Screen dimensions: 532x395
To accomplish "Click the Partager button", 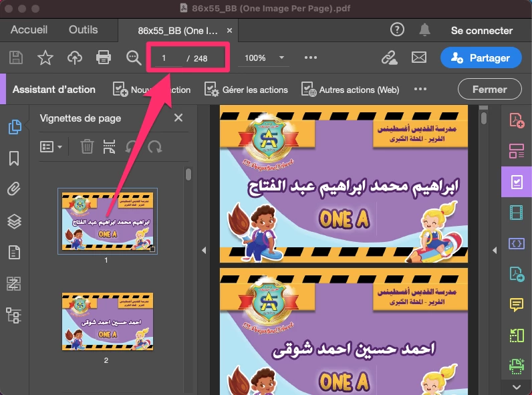I will pyautogui.click(x=481, y=57).
